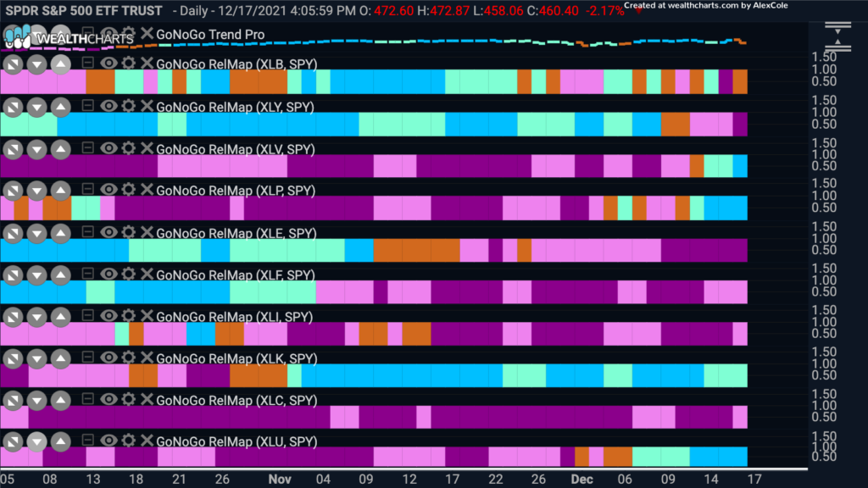Click the Dec marker on the time axis
The height and width of the screenshot is (488, 868).
pos(581,480)
